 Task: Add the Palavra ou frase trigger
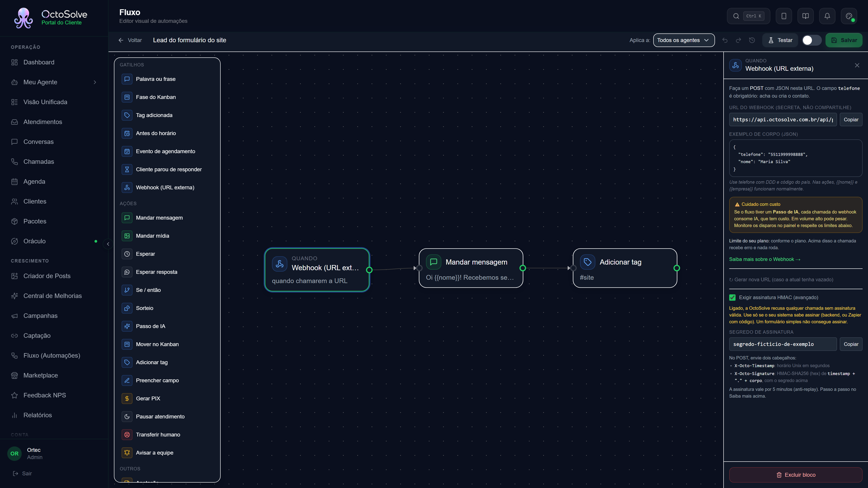tap(167, 79)
